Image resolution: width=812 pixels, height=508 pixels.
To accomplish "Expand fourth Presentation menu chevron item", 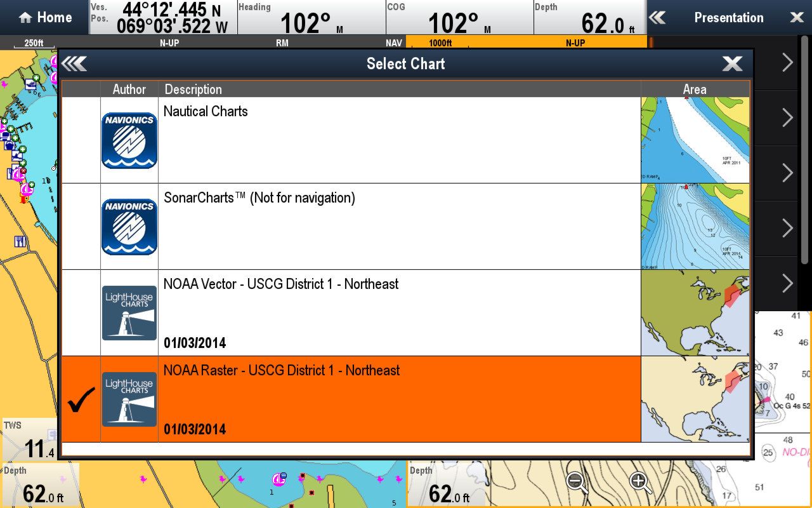I will pyautogui.click(x=787, y=228).
